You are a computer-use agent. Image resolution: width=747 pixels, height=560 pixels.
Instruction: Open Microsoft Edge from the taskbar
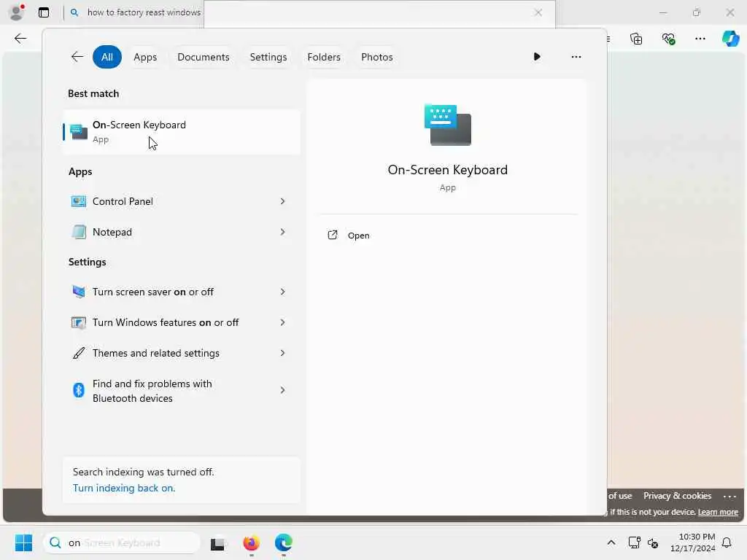tap(284, 542)
